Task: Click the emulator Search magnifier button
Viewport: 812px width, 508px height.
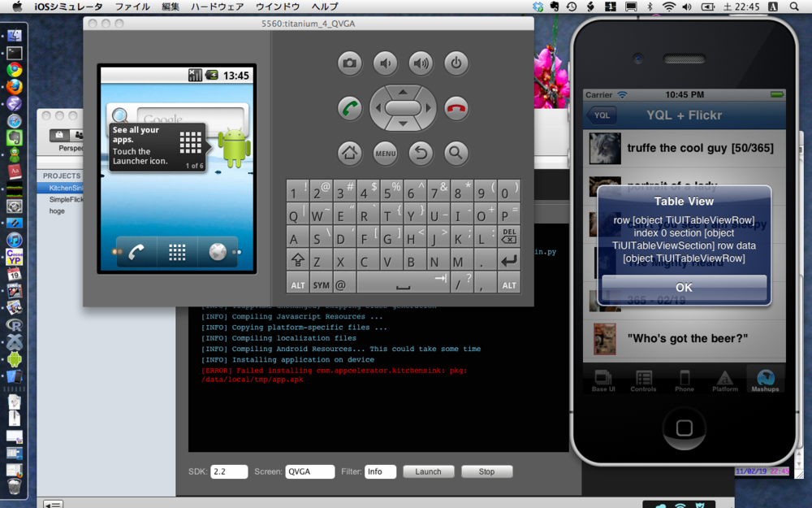Action: click(x=456, y=153)
